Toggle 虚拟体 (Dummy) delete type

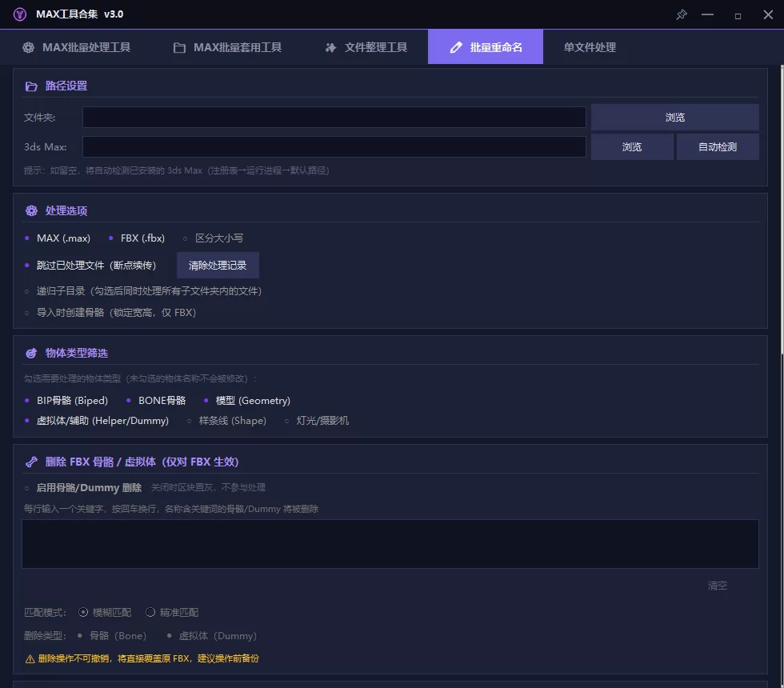(x=211, y=636)
